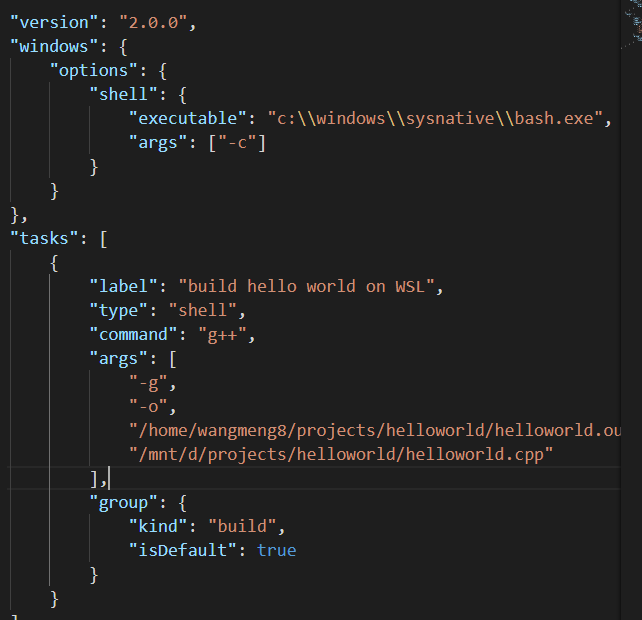
Task: Click the "options" key
Action: (94, 71)
